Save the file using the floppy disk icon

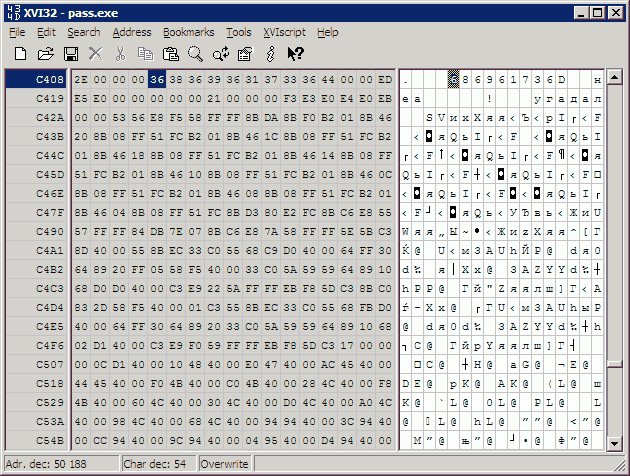click(x=71, y=53)
